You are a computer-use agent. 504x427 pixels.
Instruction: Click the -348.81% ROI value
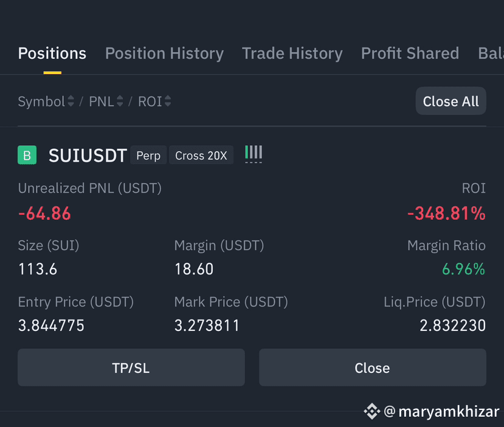click(x=446, y=214)
